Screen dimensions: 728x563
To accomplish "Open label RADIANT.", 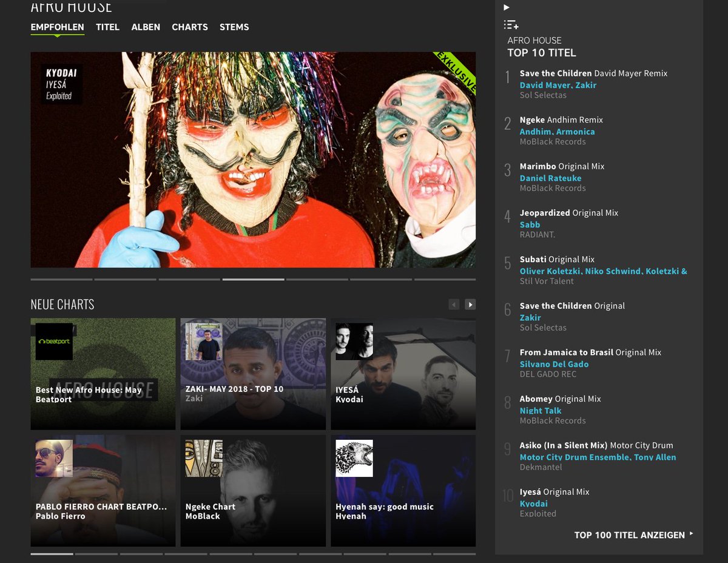I will [x=537, y=234].
